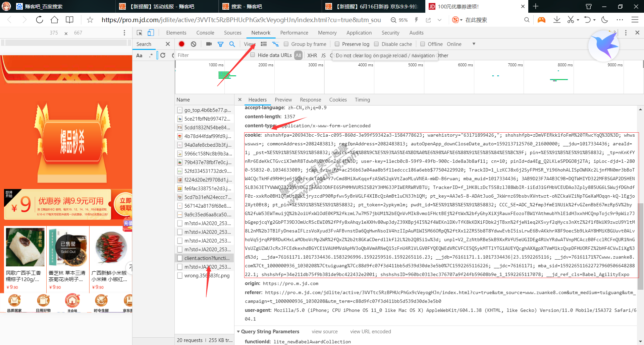Viewport: 644px width, 345px height.
Task: Activate the inspect element picker
Action: tap(140, 32)
